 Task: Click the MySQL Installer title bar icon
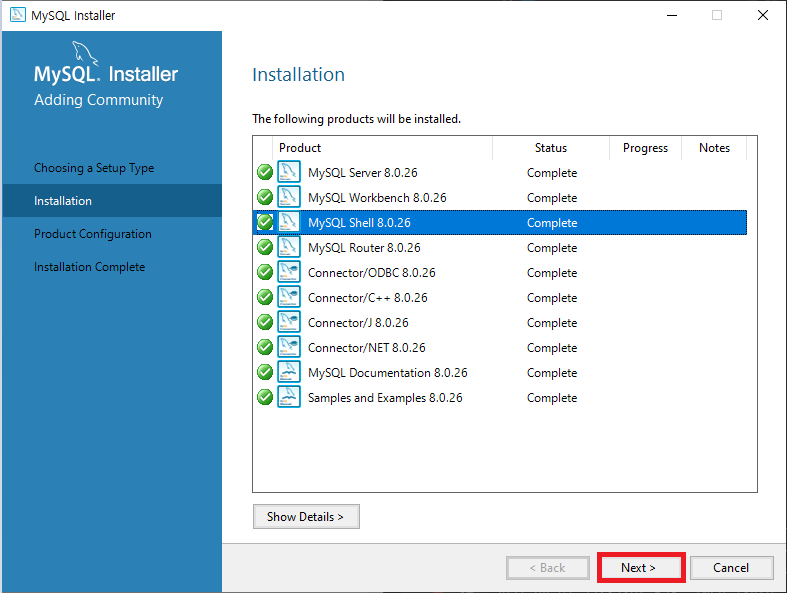point(18,15)
